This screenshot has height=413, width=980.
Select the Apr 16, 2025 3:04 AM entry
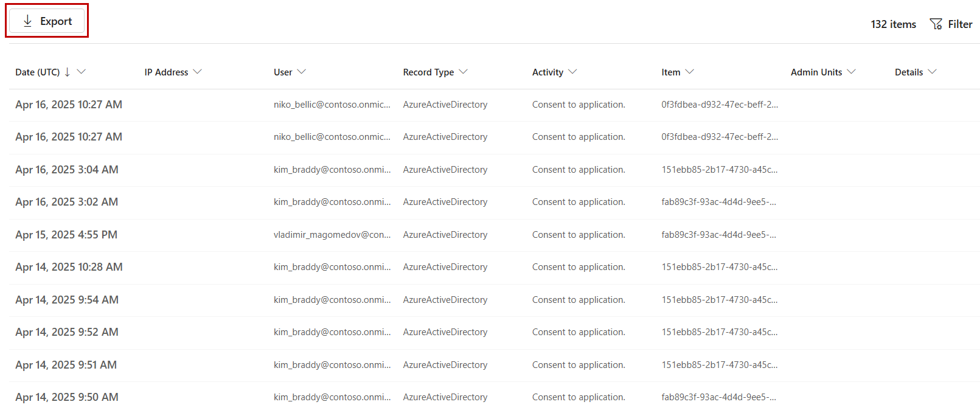[x=67, y=170]
